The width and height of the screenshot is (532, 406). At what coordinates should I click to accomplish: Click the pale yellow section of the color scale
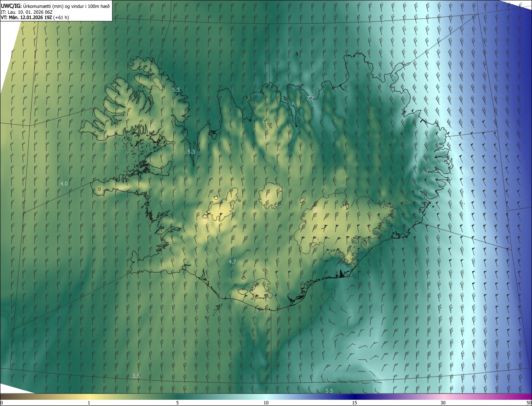(x=89, y=396)
